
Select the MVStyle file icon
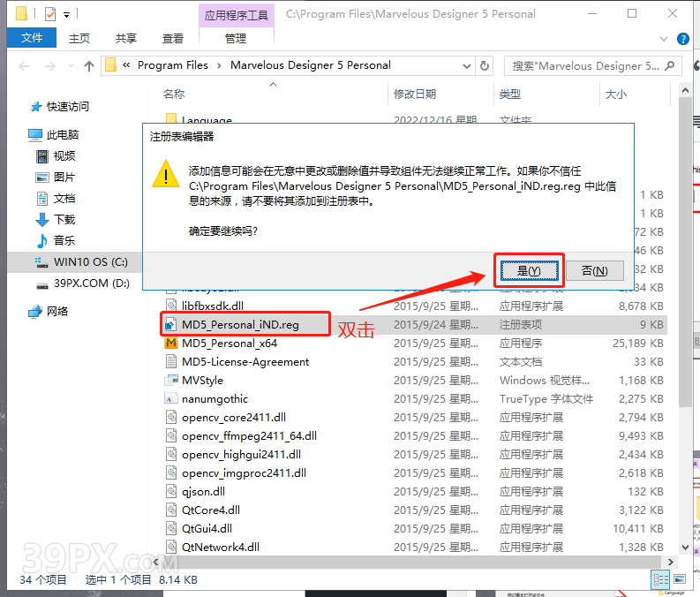pos(170,380)
